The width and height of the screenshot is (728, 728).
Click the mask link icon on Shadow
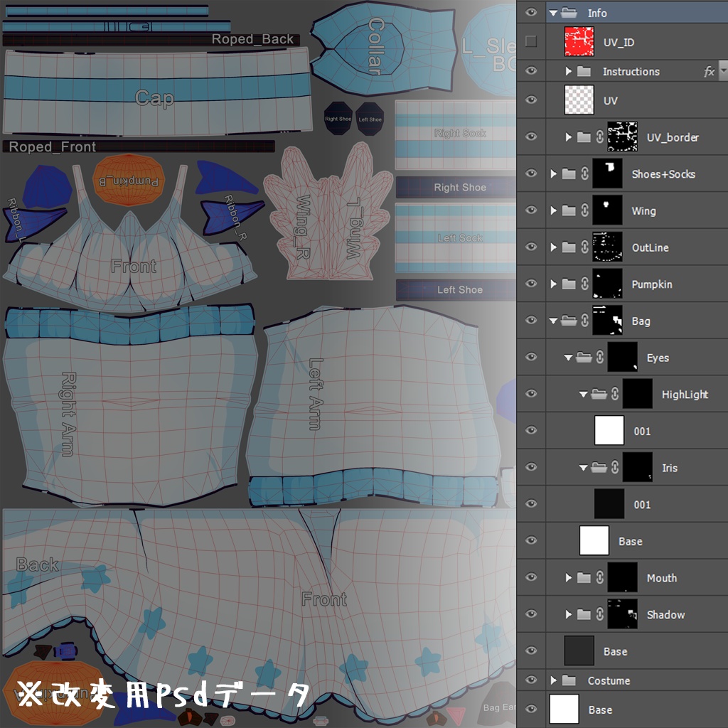click(x=600, y=614)
